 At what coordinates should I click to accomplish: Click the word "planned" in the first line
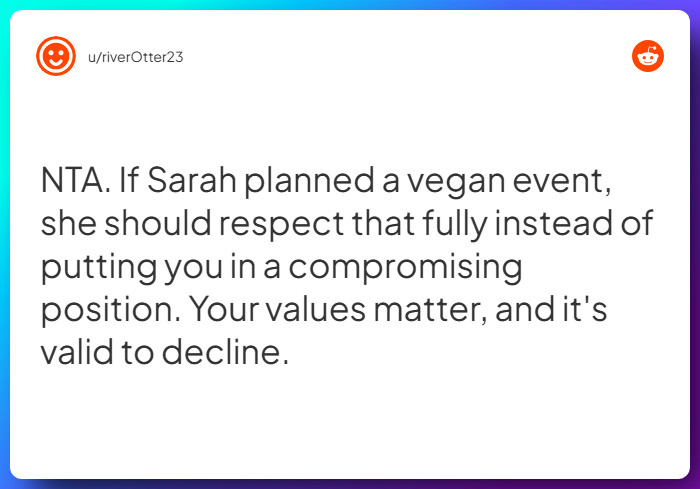tap(309, 183)
